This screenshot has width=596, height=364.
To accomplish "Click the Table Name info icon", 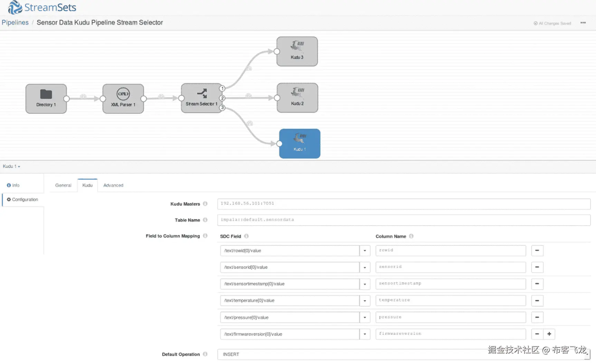I will pos(205,220).
